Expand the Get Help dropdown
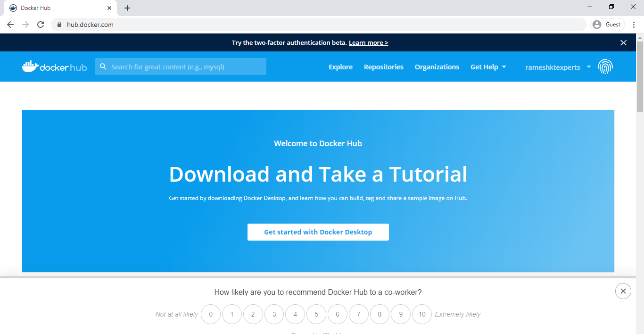 pos(488,67)
